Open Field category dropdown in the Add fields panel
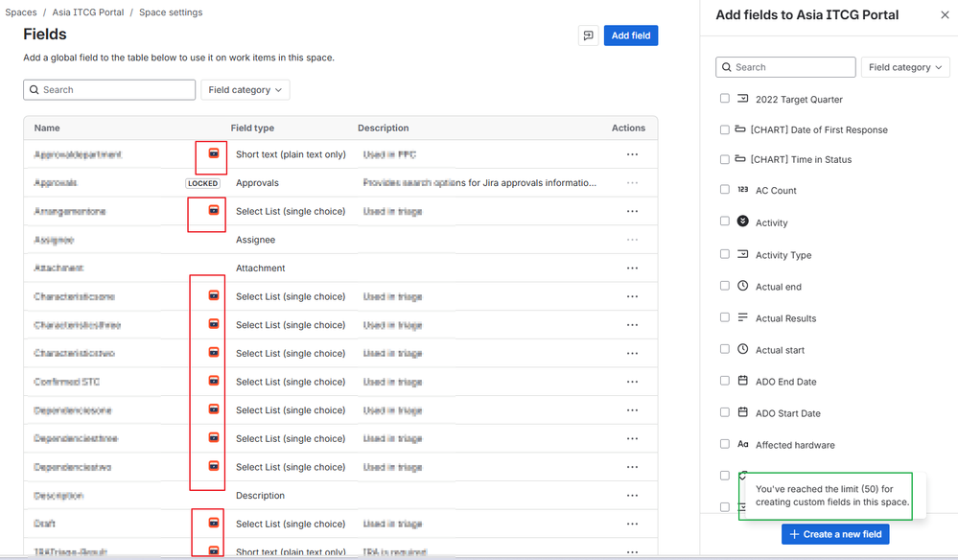 [x=905, y=67]
